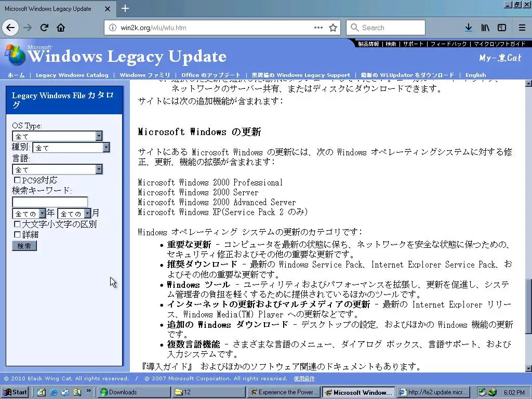Open マイクロソフトガイド top link
Screen dimensions: 532x399
point(499,44)
